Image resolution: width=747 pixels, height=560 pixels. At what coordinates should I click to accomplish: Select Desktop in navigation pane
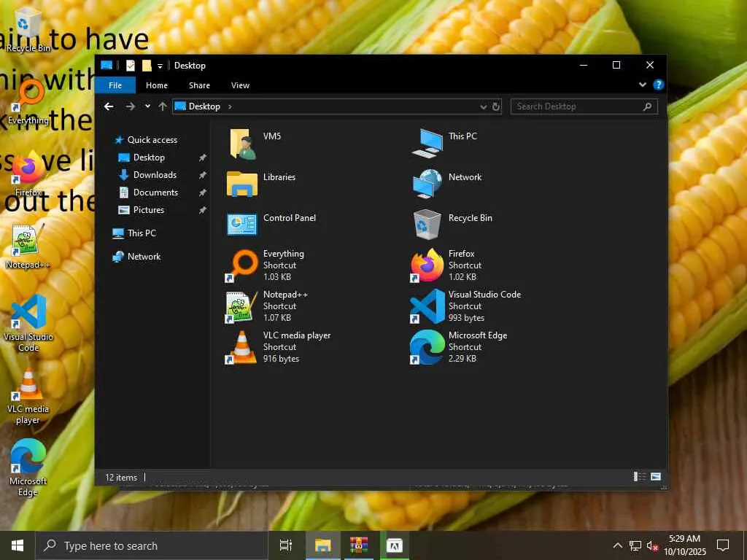click(142, 157)
